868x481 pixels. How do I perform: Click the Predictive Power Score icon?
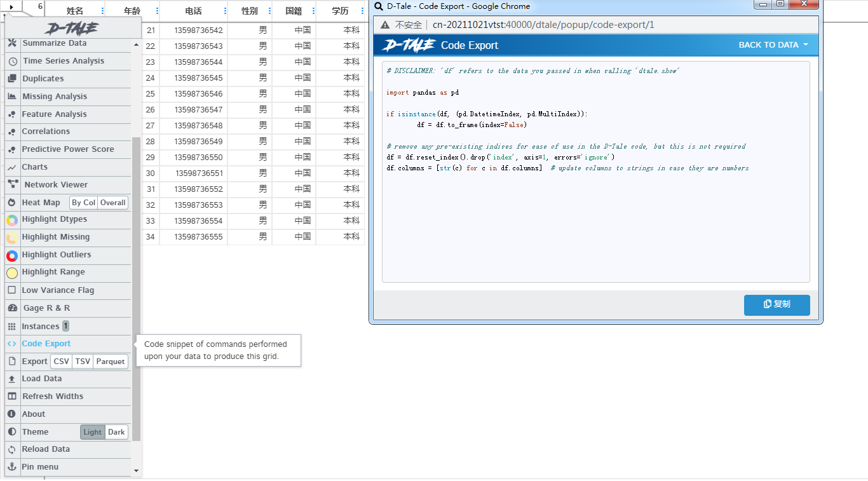(x=12, y=149)
